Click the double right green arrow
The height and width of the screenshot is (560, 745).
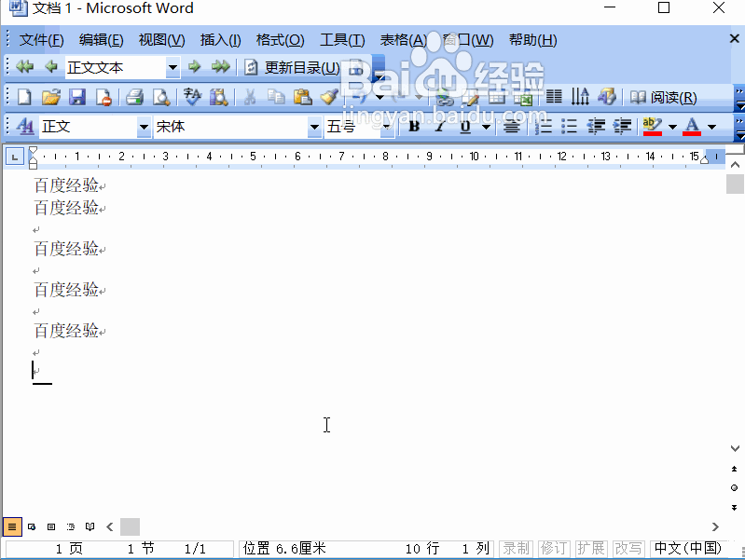[x=220, y=66]
